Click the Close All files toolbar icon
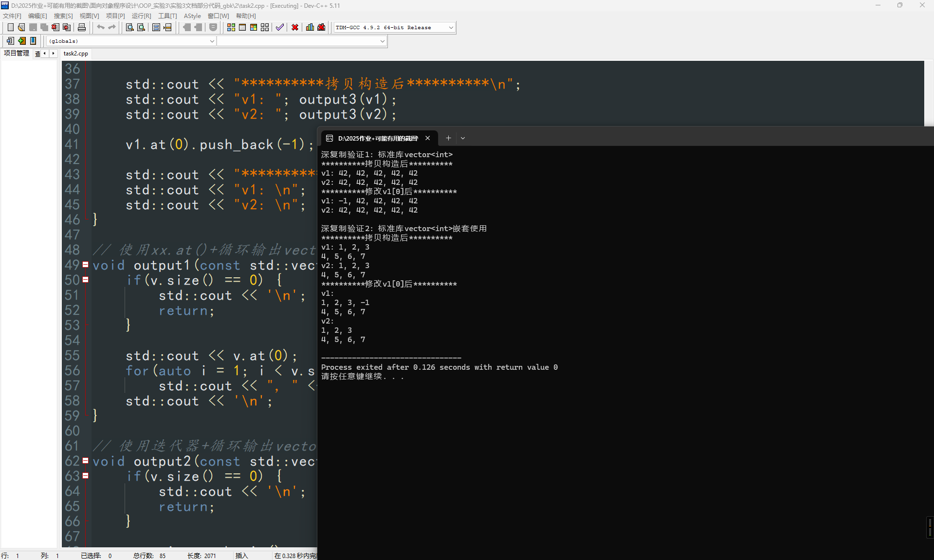934x560 pixels. 67,27
